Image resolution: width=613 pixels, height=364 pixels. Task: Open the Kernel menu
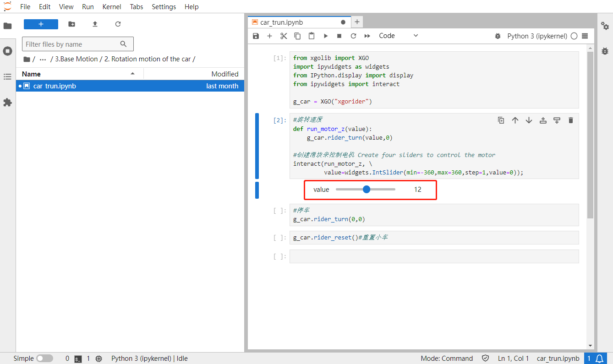click(112, 6)
